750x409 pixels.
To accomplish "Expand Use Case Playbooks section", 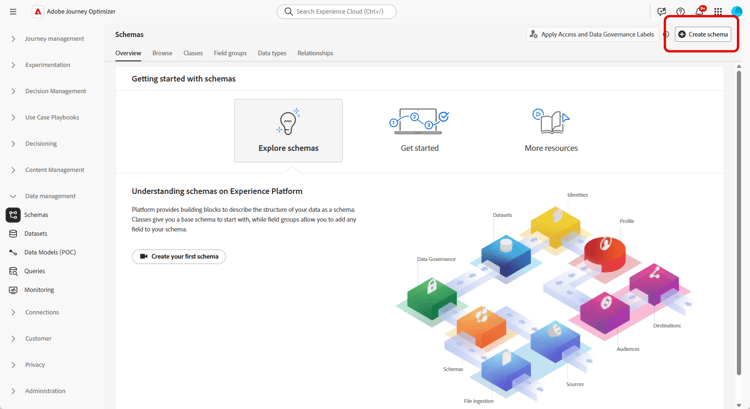I will tap(13, 118).
